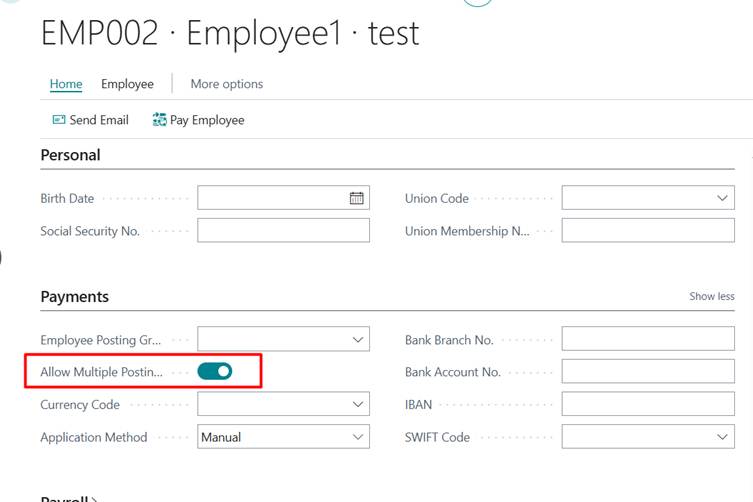
Task: Open Application Method Manual dropdown
Action: (x=358, y=437)
